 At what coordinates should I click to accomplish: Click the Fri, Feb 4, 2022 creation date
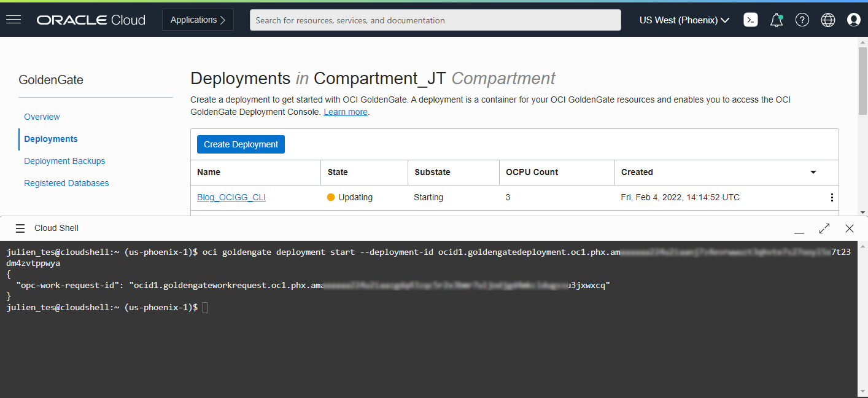(x=680, y=198)
